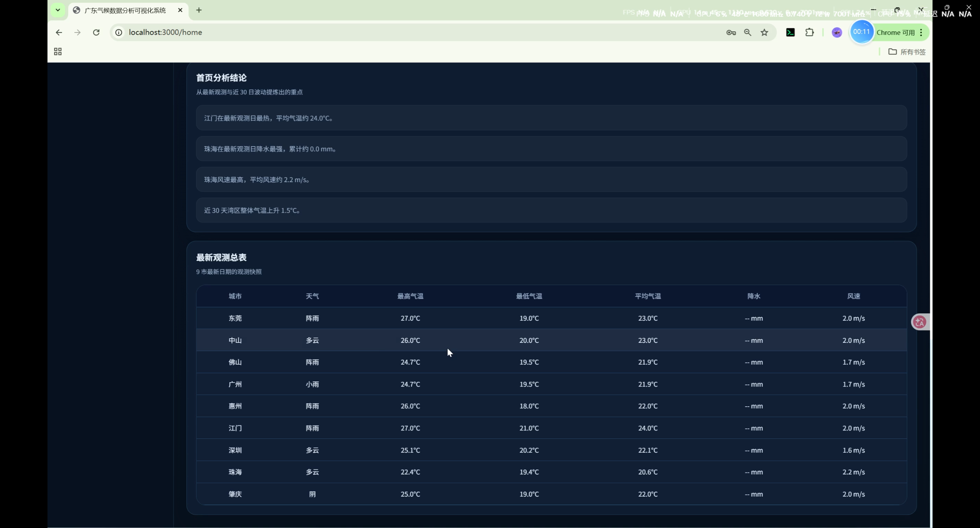Close the current browser tab

[180, 10]
